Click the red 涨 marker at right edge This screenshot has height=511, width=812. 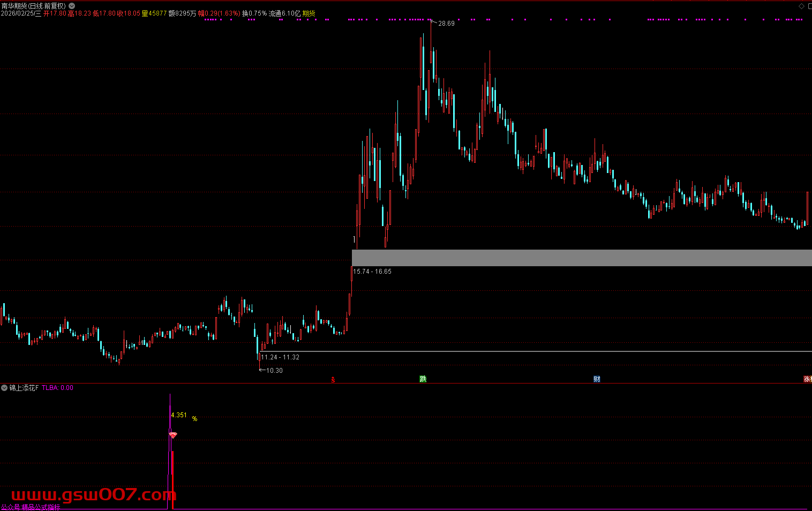coord(807,379)
